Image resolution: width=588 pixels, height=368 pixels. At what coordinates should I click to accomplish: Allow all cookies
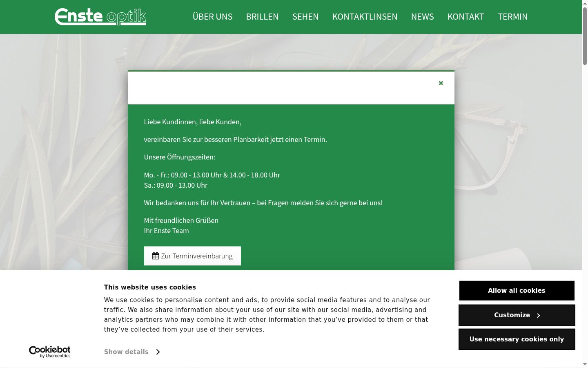click(517, 291)
